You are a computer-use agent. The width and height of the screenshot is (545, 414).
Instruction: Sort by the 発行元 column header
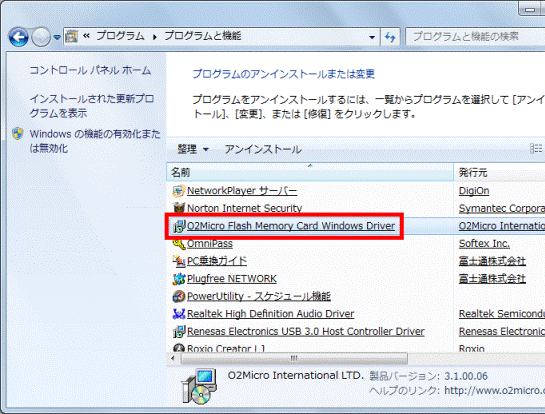tap(499, 172)
